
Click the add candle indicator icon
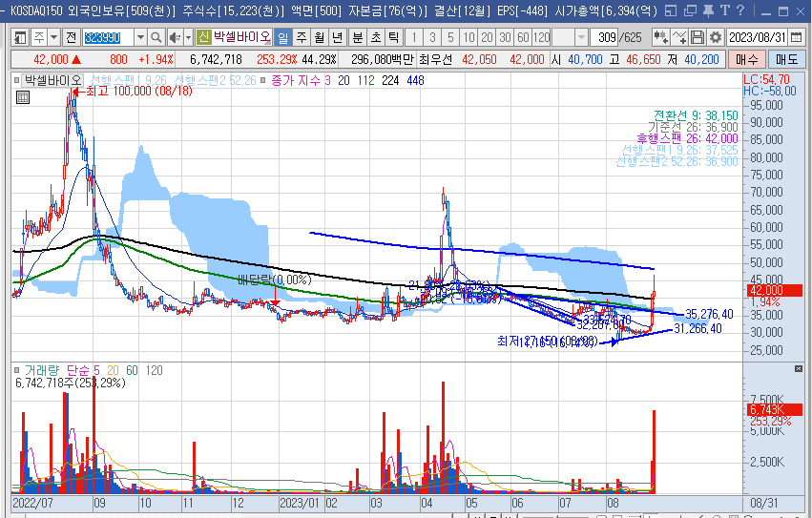(x=660, y=37)
